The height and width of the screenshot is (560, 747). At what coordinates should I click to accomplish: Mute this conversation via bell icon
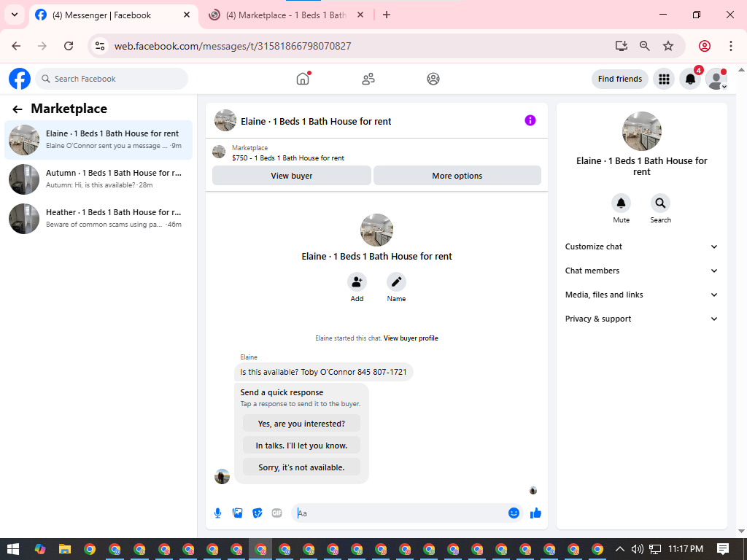pyautogui.click(x=622, y=203)
